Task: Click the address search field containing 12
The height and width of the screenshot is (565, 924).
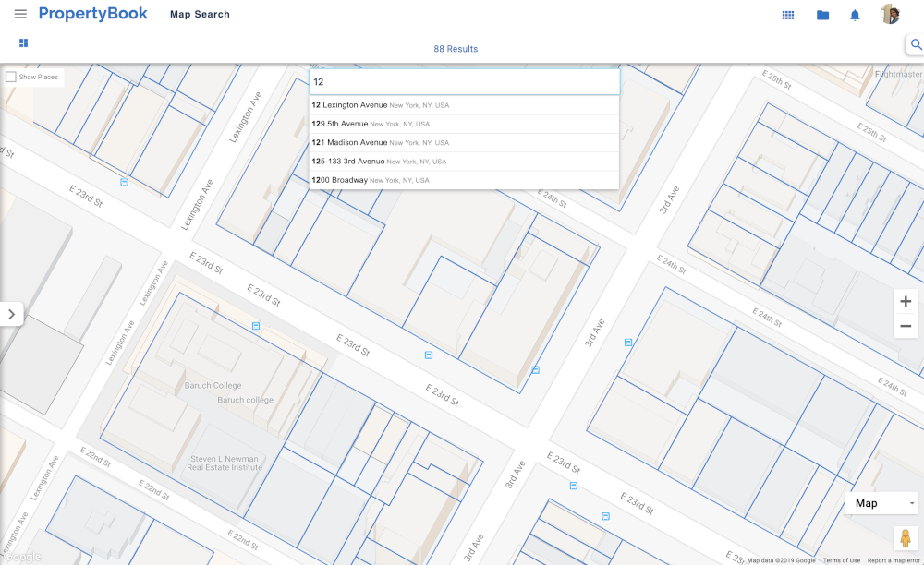Action: (x=465, y=82)
